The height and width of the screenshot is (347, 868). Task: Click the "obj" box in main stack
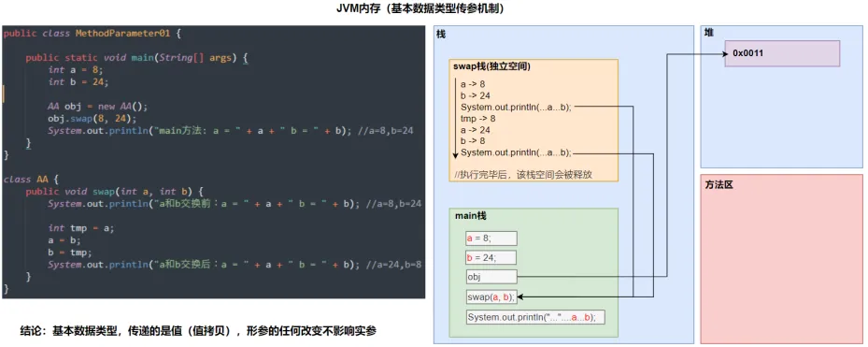pyautogui.click(x=491, y=277)
